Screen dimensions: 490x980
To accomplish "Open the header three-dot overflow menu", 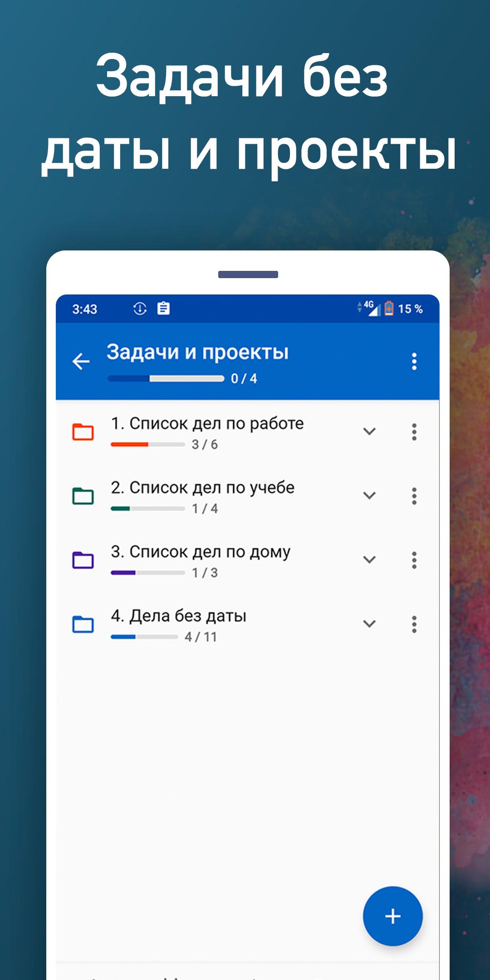I will click(414, 362).
